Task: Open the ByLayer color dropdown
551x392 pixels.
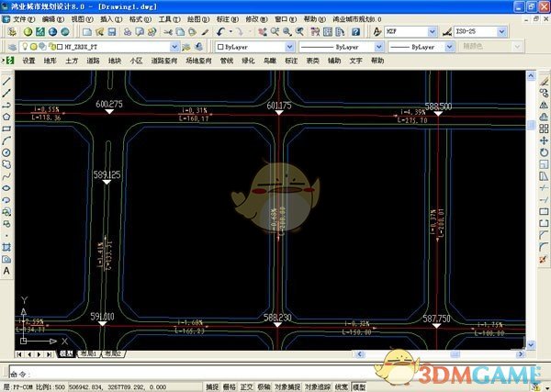Action: [x=289, y=47]
